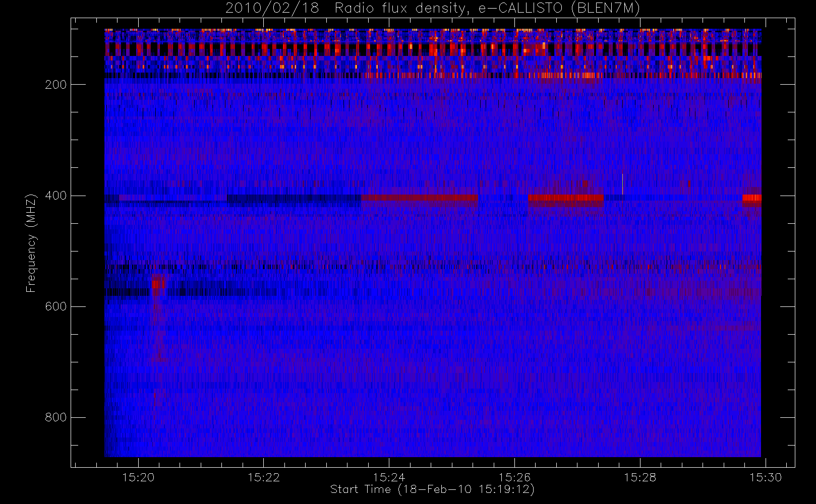
Task: Click the 15:20 time tick label
Action: click(138, 477)
